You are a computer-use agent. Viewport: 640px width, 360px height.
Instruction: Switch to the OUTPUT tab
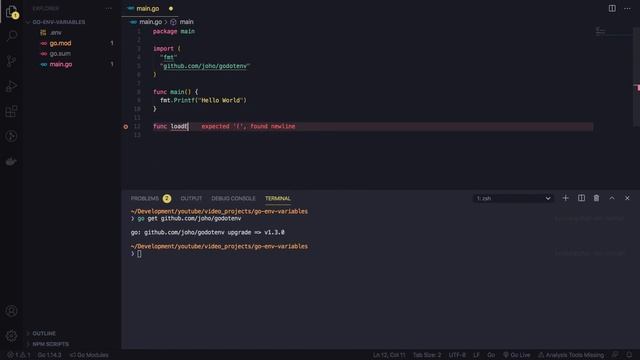point(191,198)
